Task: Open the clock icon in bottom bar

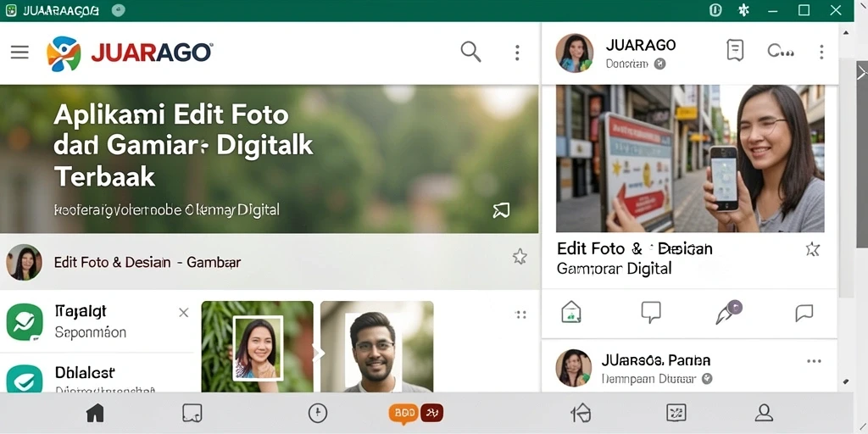Action: 318,413
